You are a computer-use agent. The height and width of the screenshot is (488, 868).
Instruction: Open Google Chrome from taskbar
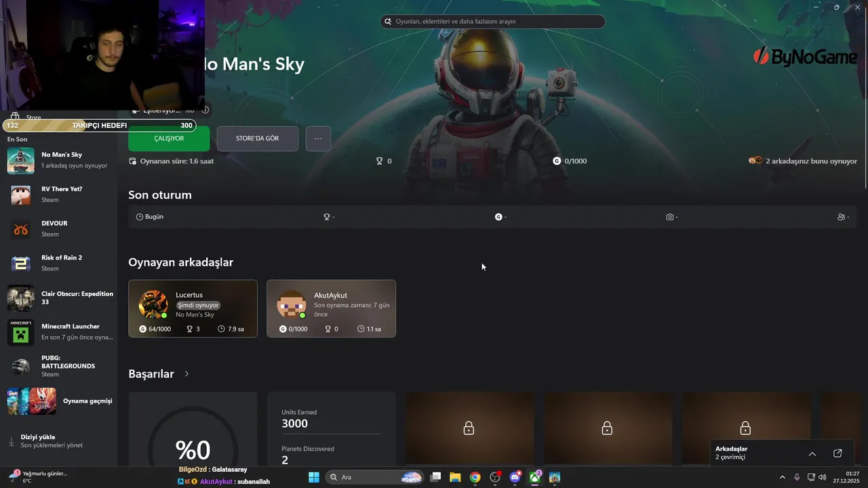tap(475, 477)
